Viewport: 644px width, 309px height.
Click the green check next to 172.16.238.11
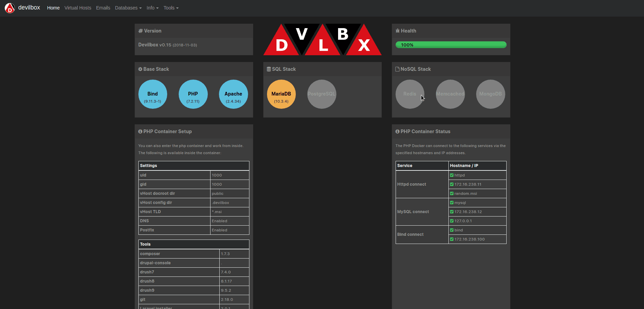(x=452, y=184)
